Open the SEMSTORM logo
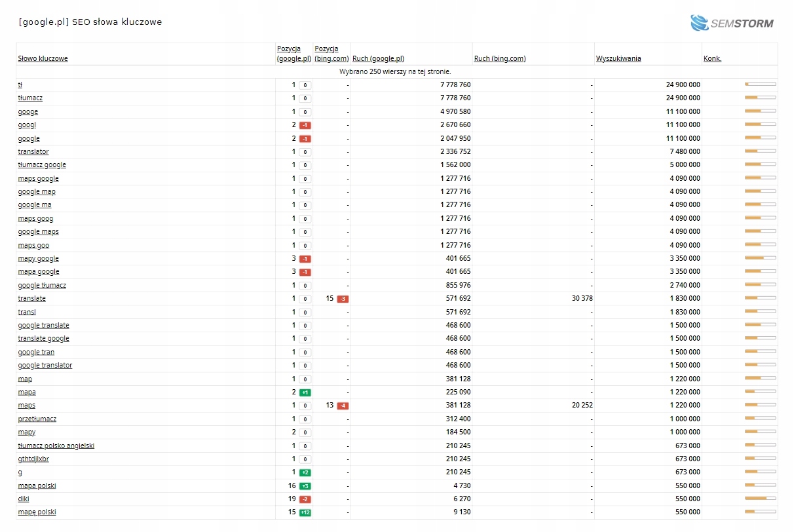794x532 pixels. point(732,23)
